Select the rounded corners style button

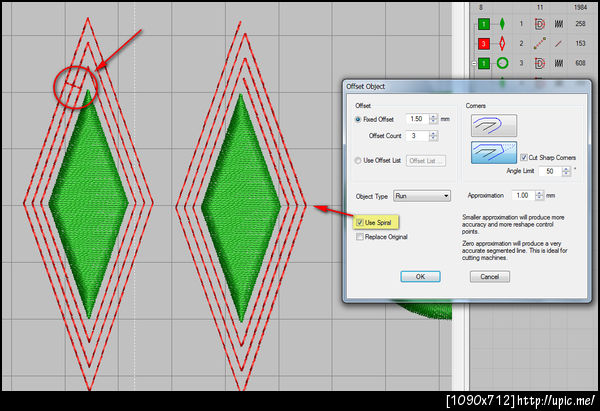coord(494,125)
